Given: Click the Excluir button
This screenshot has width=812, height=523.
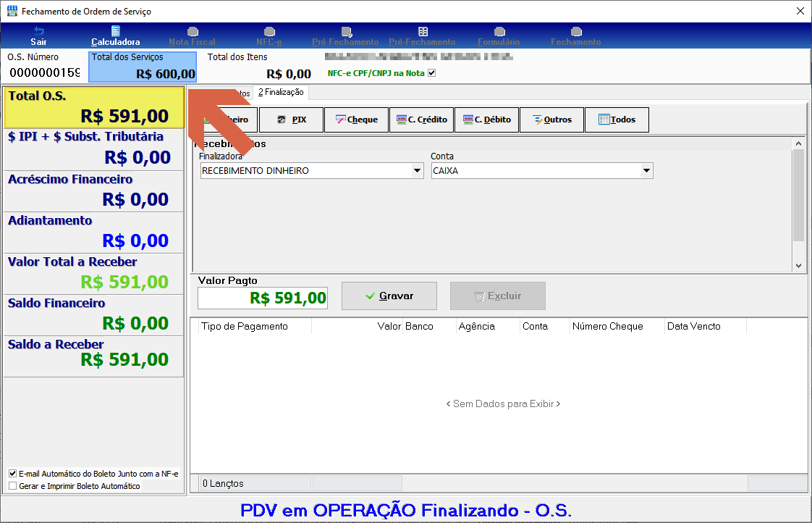Looking at the screenshot, I should pyautogui.click(x=498, y=296).
